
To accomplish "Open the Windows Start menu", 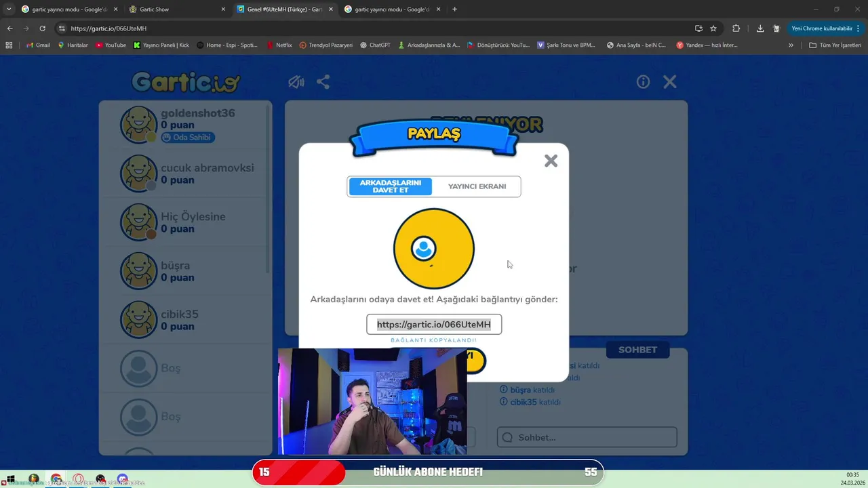I will tap(10, 479).
